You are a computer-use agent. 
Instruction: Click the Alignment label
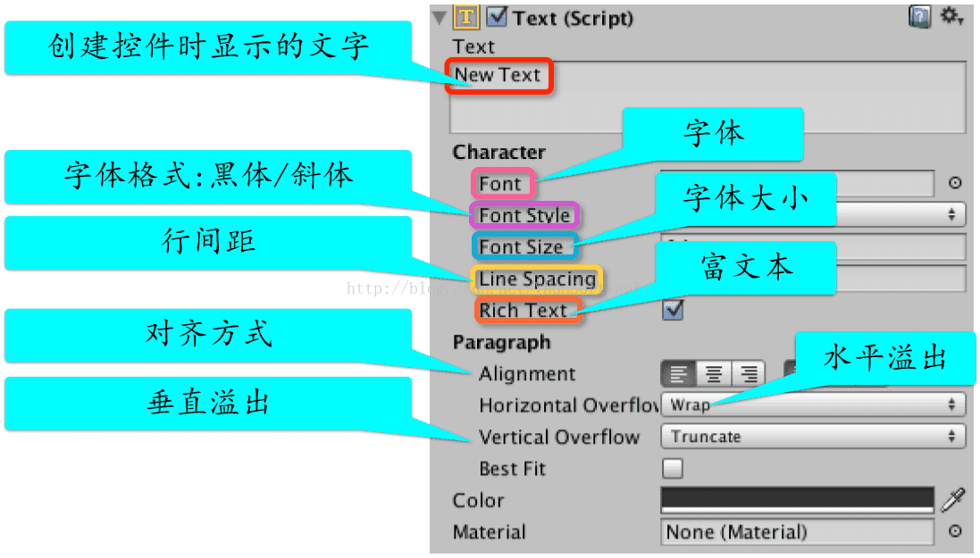527,374
